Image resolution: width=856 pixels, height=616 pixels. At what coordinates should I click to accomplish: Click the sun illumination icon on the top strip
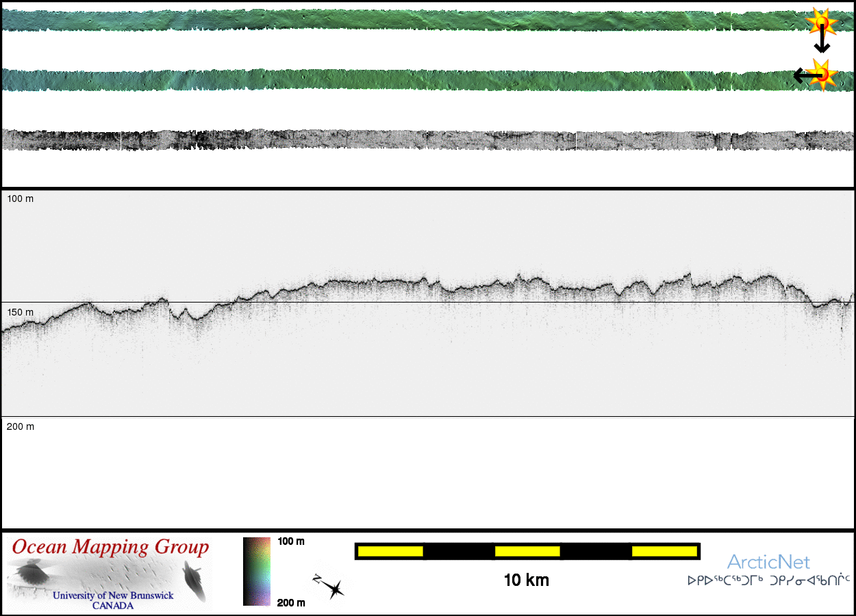pyautogui.click(x=822, y=23)
